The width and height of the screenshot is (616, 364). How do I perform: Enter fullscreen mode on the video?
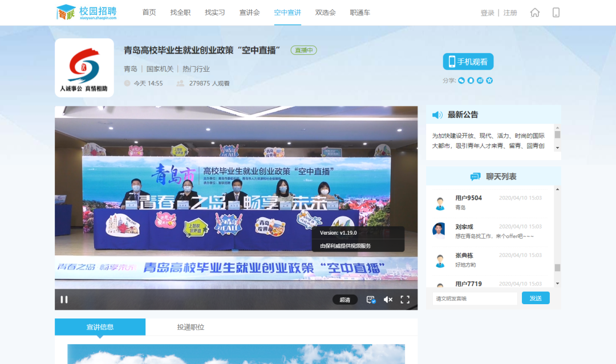(405, 300)
